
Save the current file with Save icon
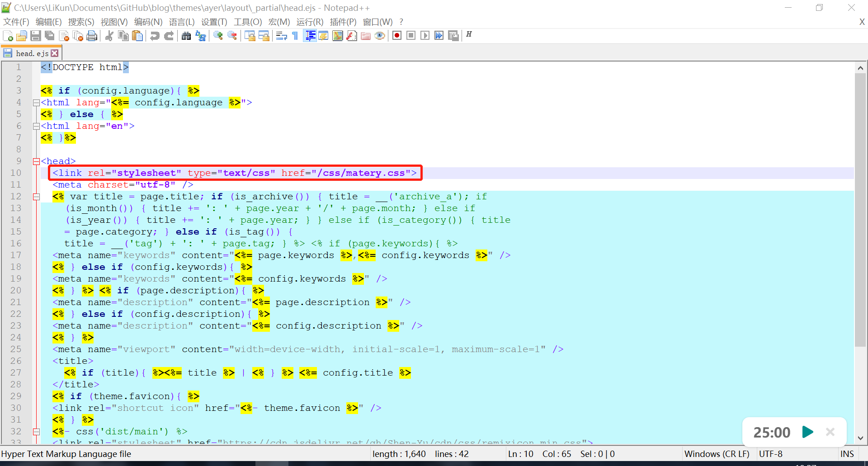click(36, 36)
